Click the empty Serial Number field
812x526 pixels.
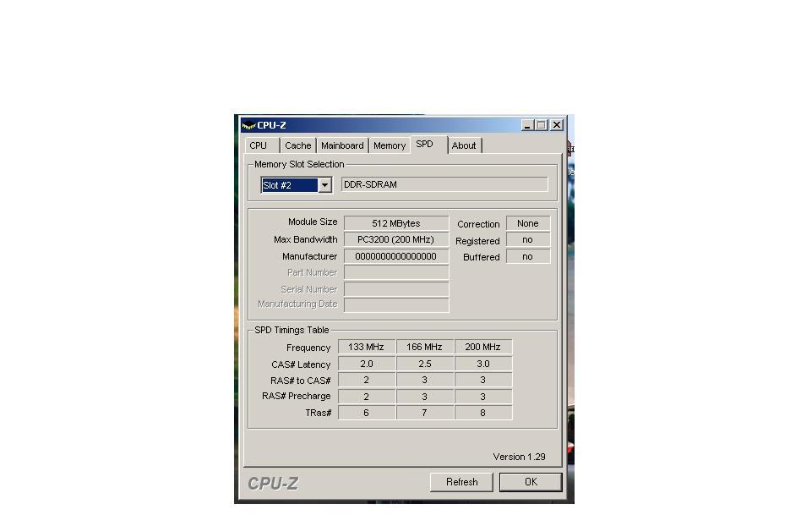click(x=396, y=289)
